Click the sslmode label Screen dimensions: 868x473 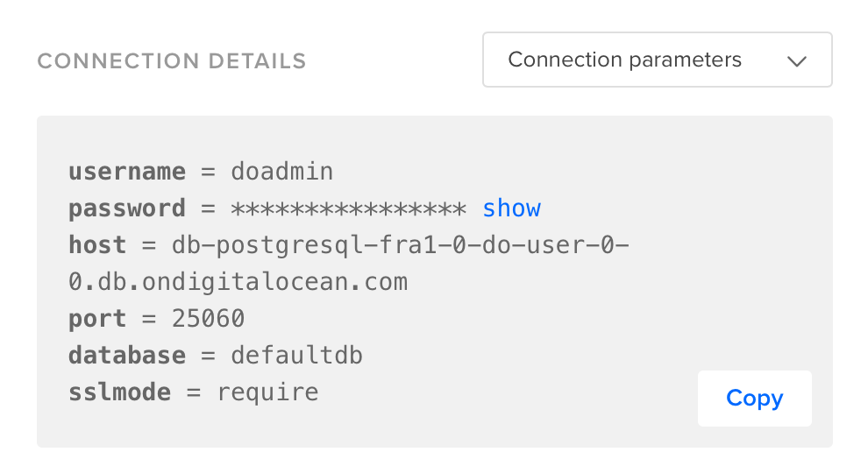click(119, 392)
